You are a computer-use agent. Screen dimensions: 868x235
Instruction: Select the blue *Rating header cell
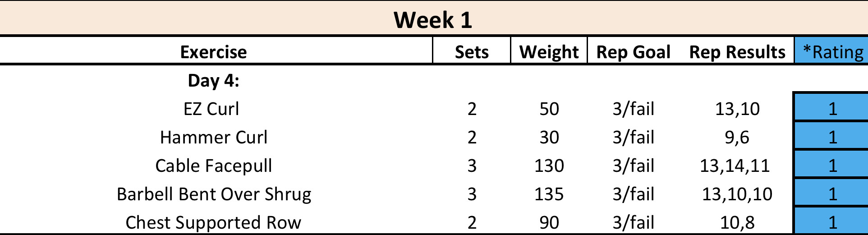(x=832, y=52)
